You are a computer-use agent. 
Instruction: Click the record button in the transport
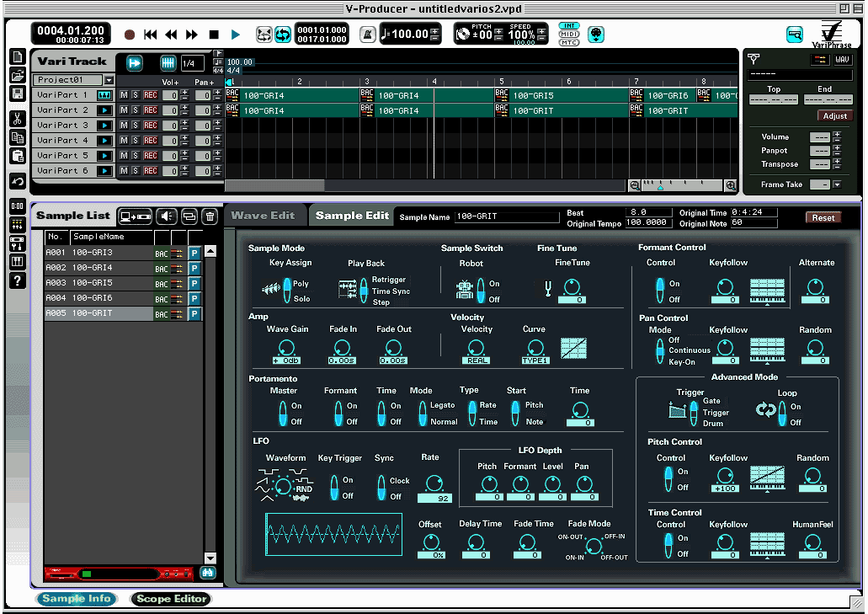tap(130, 35)
